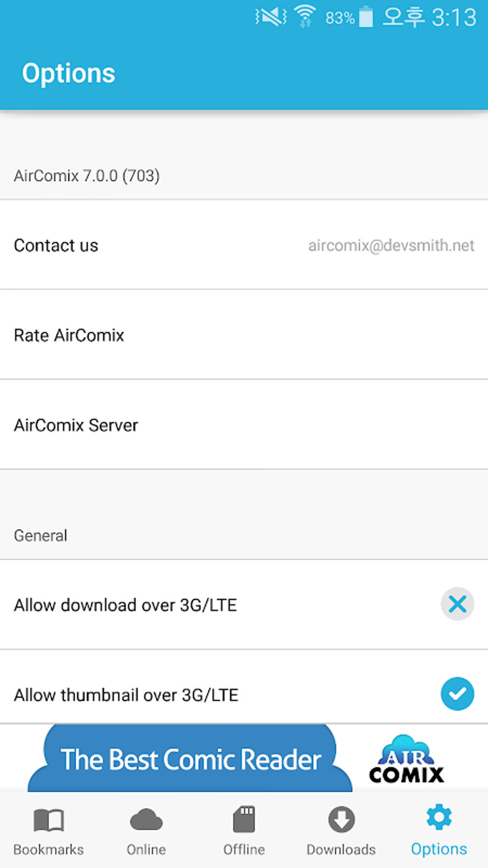Tap the Wi-Fi status icon
This screenshot has height=868, width=488.
[x=305, y=17]
